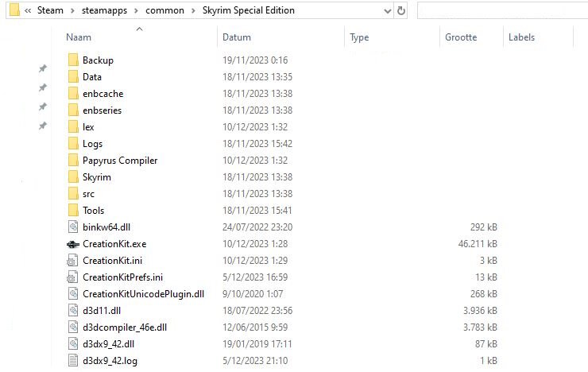Click the d3dx9_42.dll file icon
588x372 pixels.
tap(73, 344)
